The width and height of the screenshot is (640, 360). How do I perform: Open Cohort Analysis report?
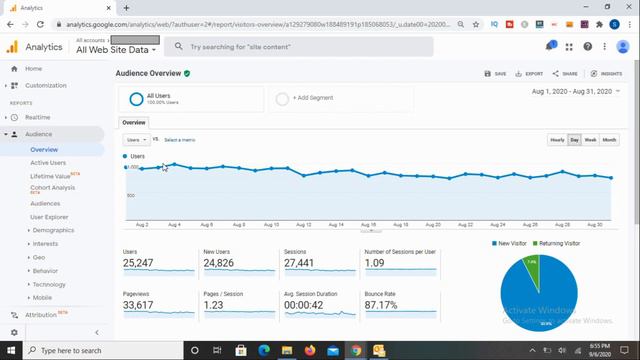[x=53, y=188]
